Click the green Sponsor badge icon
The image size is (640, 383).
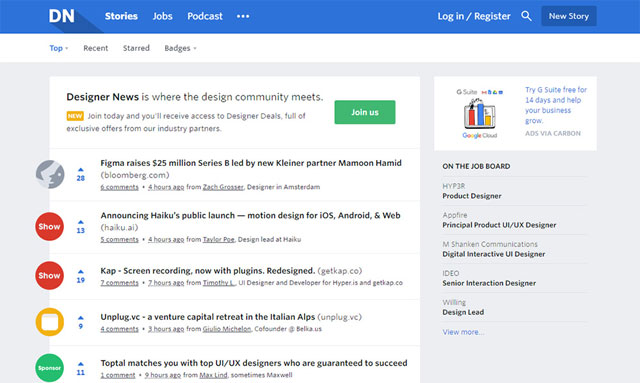point(49,368)
